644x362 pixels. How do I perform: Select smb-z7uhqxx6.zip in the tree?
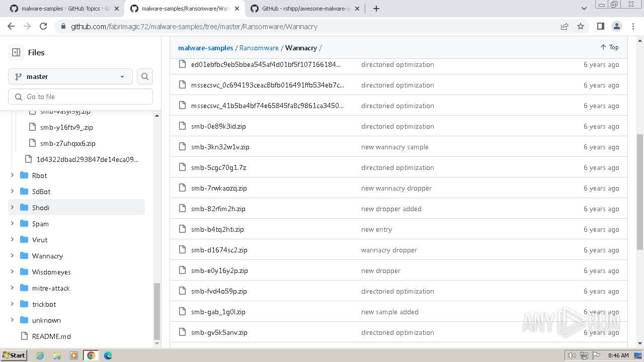[68, 143]
